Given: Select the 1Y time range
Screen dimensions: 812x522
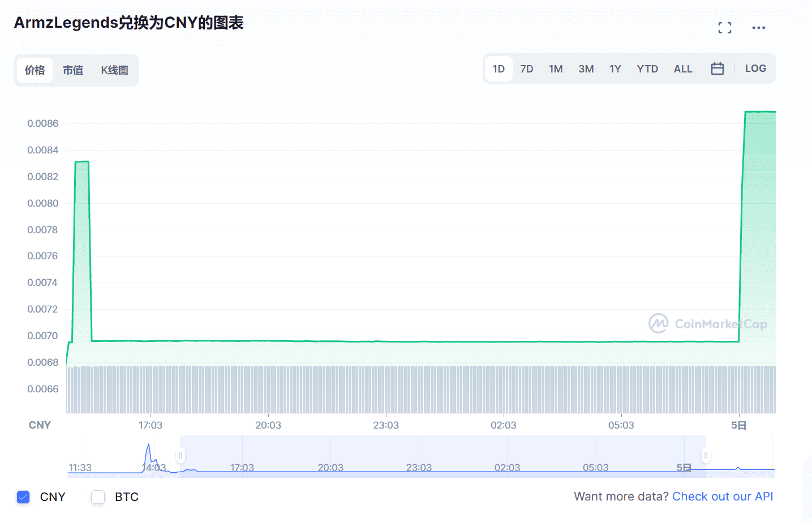Looking at the screenshot, I should pyautogui.click(x=615, y=69).
